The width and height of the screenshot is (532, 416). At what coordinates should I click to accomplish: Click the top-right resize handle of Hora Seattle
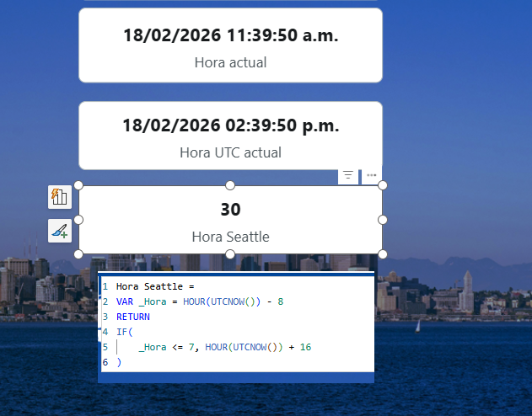(x=382, y=185)
